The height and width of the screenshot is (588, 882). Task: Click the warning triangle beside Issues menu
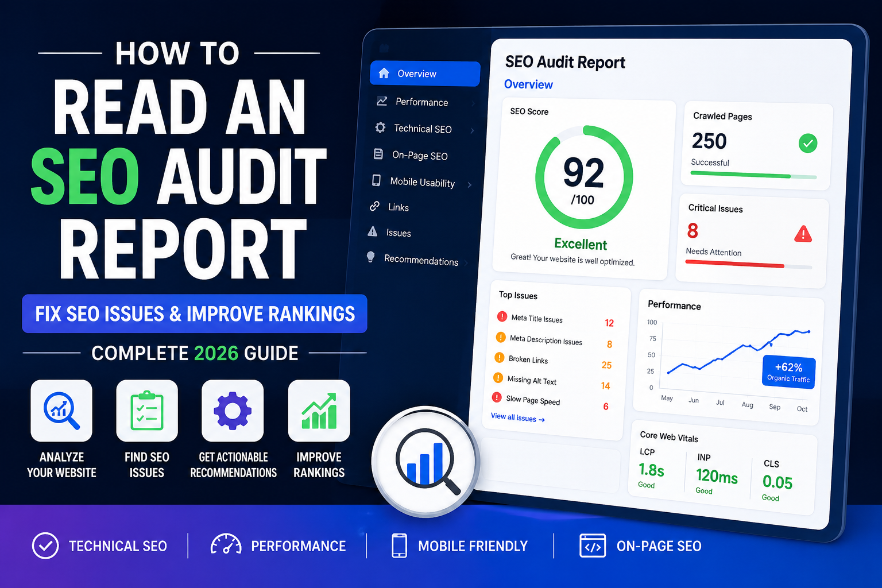pyautogui.click(x=373, y=231)
